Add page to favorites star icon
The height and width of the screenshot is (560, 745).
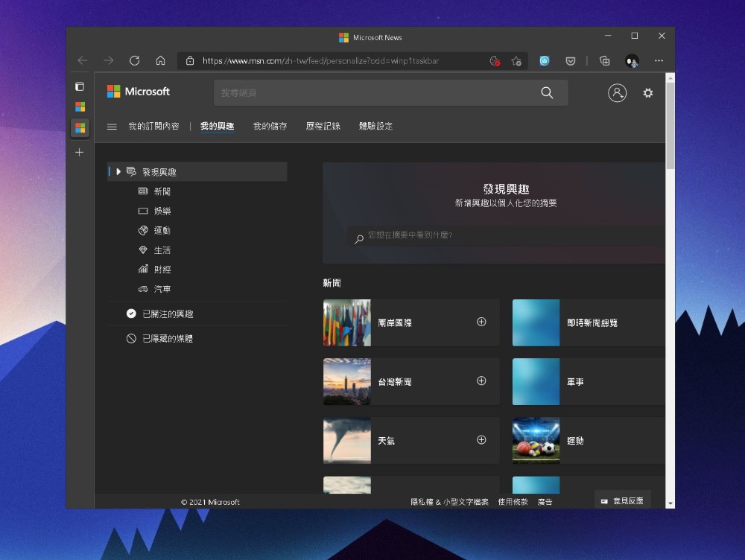coord(516,61)
